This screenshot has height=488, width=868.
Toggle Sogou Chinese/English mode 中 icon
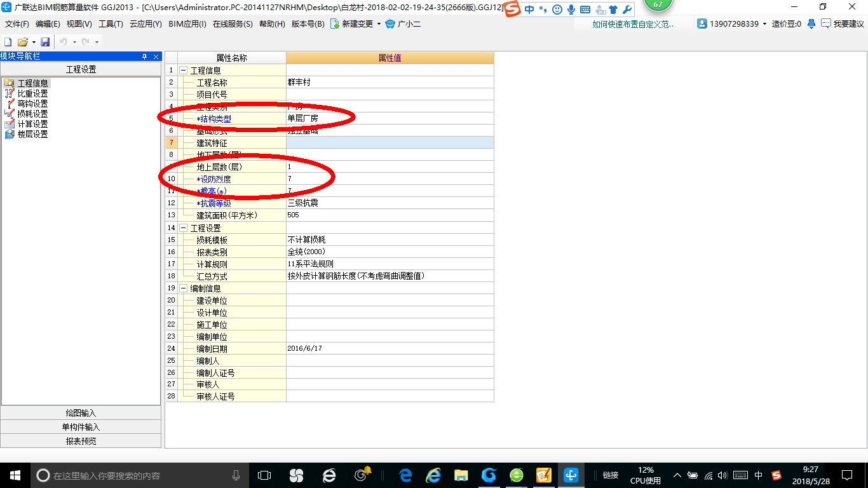(x=529, y=10)
